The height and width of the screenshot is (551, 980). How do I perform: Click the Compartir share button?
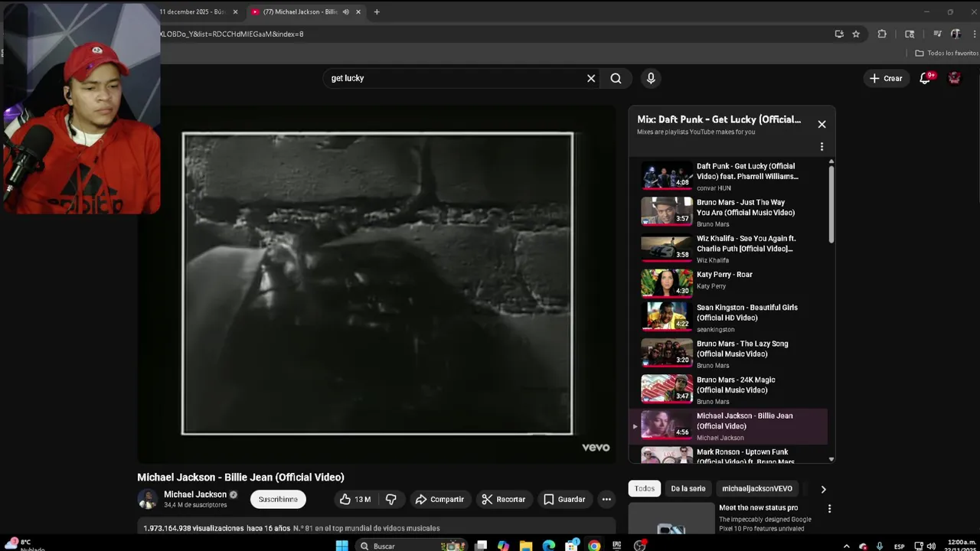coord(439,499)
